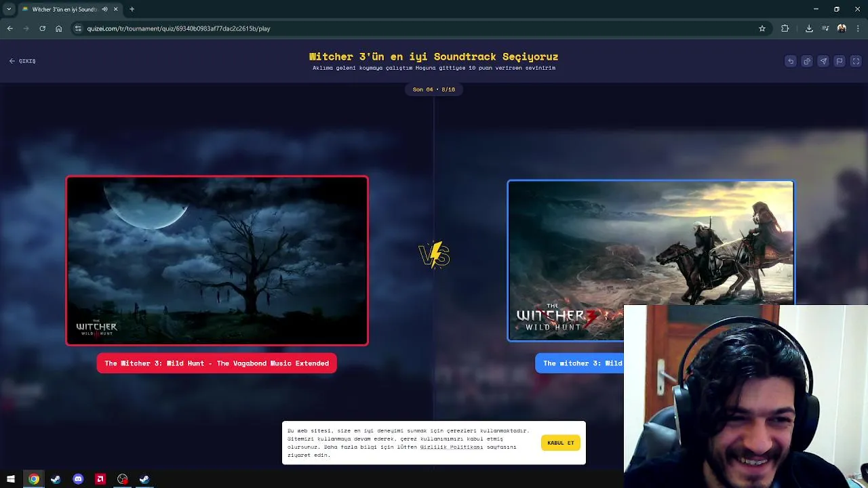Click the browser back arrow
The height and width of the screenshot is (488, 868).
[x=10, y=28]
